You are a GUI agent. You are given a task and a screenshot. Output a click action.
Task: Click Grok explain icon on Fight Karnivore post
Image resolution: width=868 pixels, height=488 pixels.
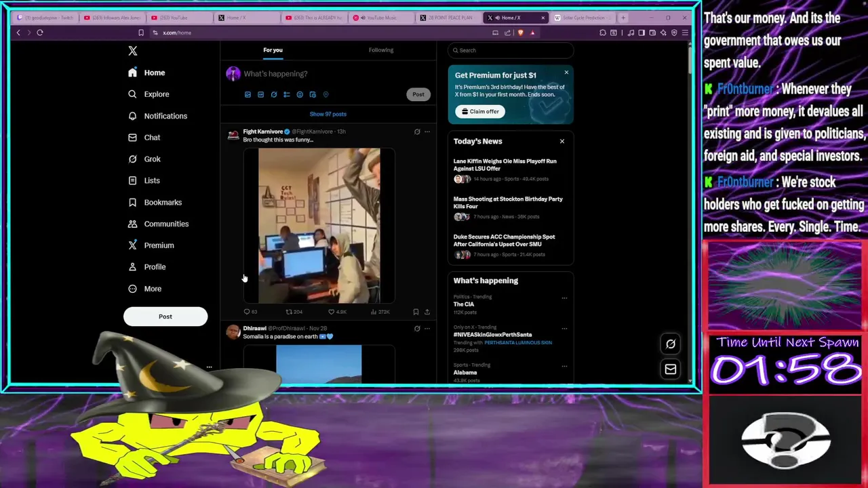(417, 131)
